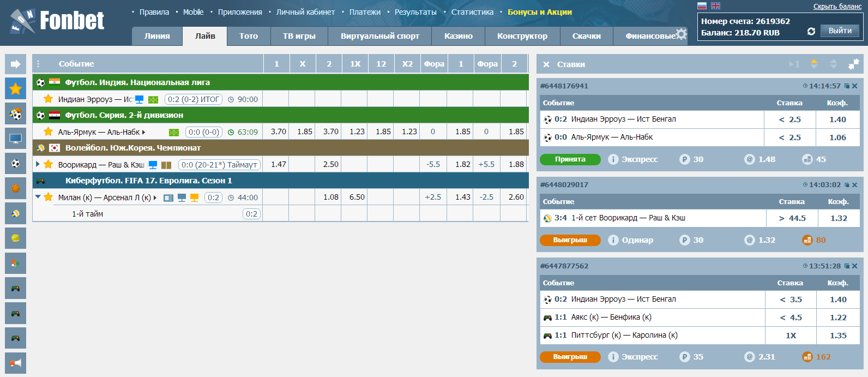Expand the Воорикард — Раш & Кэш event row
Viewport: 868px width, 377px height.
[x=38, y=164]
